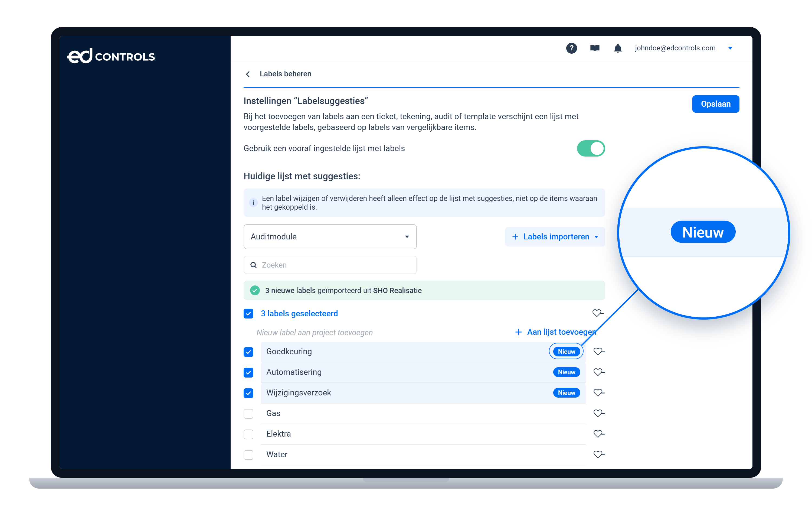812x520 pixels.
Task: Open the help question mark icon
Action: point(571,48)
